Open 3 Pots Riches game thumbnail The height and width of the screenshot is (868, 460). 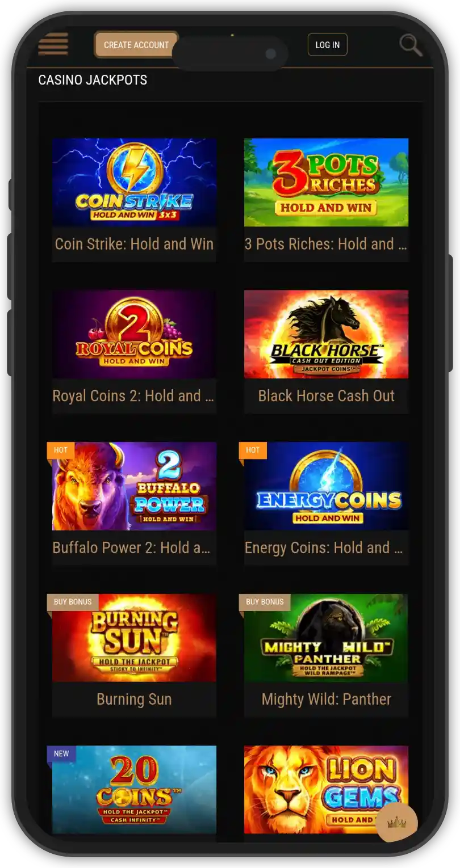coord(326,182)
